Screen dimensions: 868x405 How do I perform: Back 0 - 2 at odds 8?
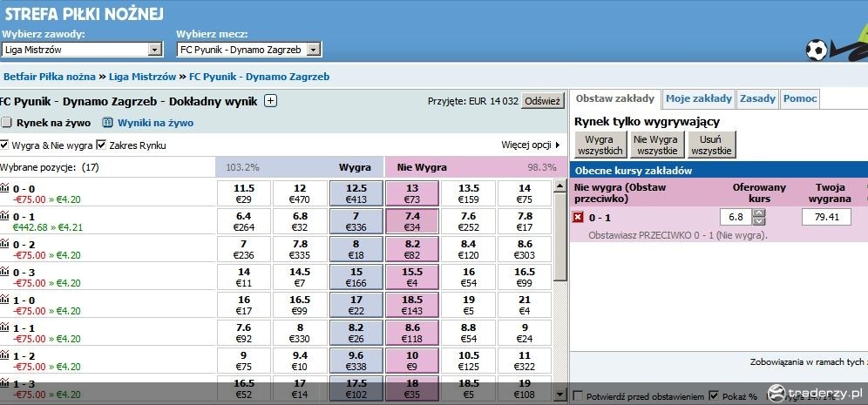point(356,249)
